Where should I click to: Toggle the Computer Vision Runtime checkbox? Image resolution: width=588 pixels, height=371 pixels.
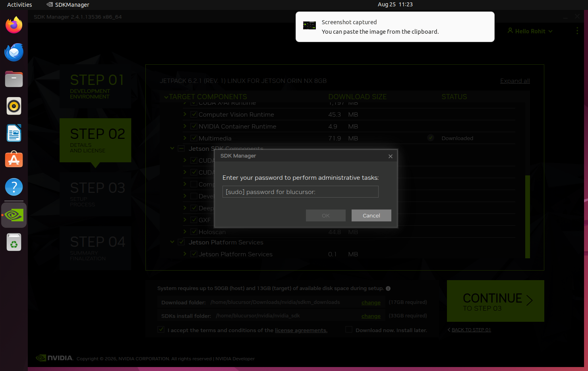(194, 114)
